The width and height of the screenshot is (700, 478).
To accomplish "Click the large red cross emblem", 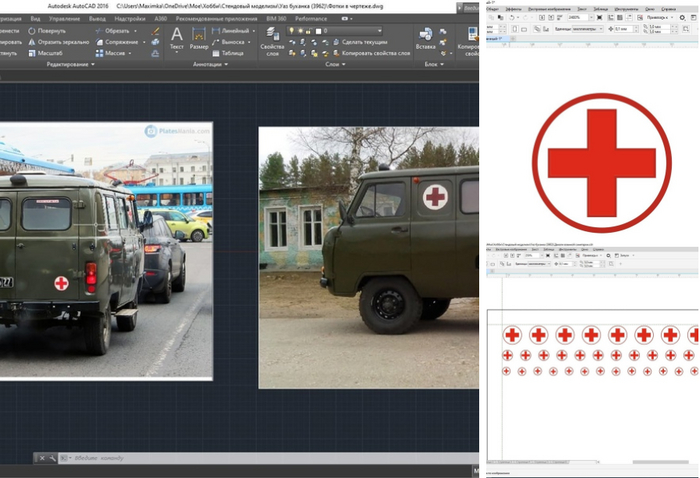I will click(601, 163).
